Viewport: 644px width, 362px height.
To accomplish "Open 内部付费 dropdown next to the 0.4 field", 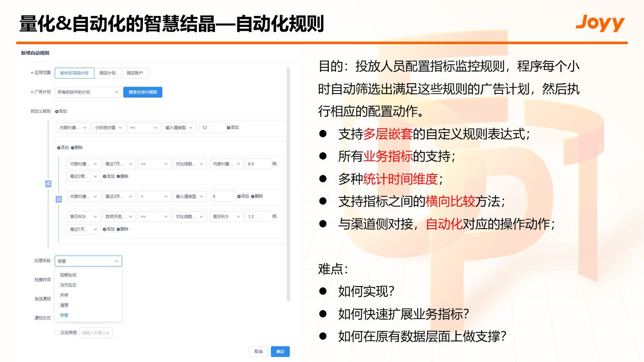I will click(226, 164).
